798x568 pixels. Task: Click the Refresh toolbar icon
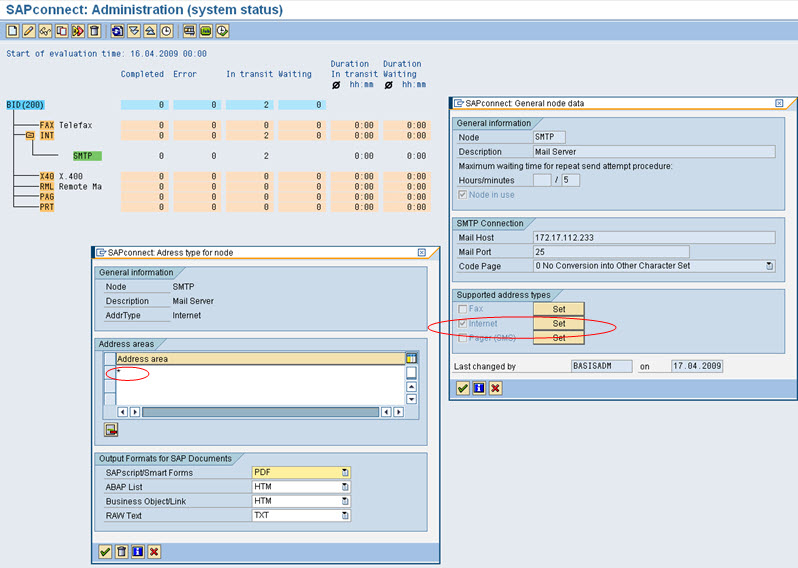pos(118,31)
